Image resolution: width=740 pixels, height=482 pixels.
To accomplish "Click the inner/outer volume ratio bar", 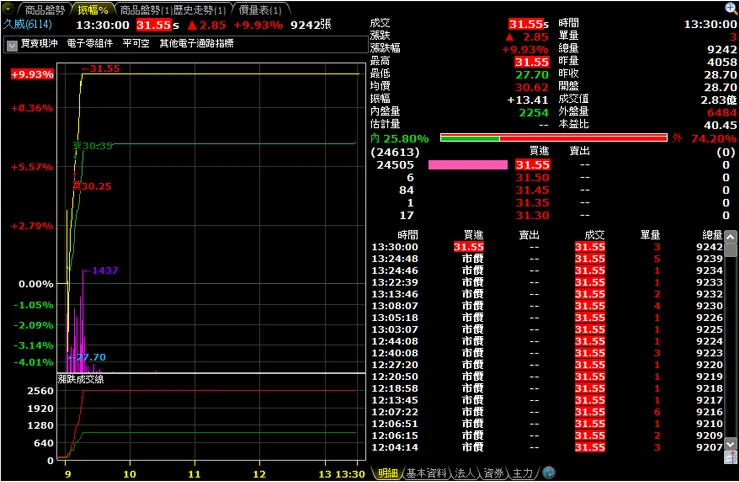I will (x=554, y=138).
